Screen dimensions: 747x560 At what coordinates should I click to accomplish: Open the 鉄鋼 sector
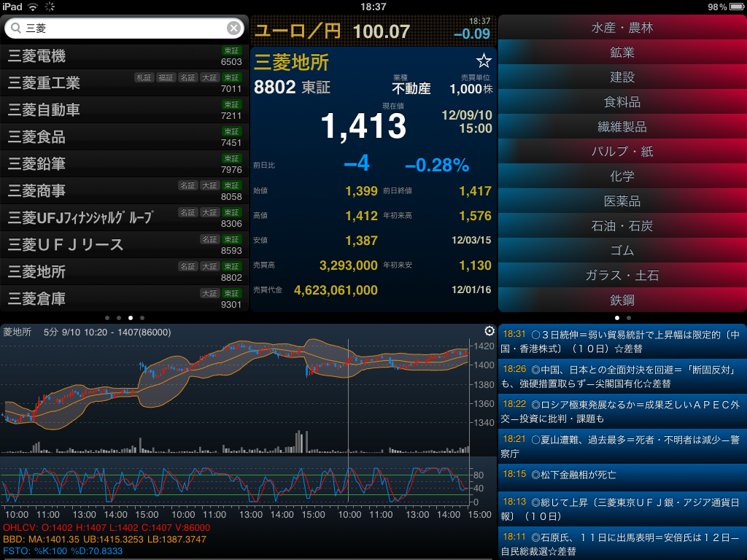pos(622,300)
